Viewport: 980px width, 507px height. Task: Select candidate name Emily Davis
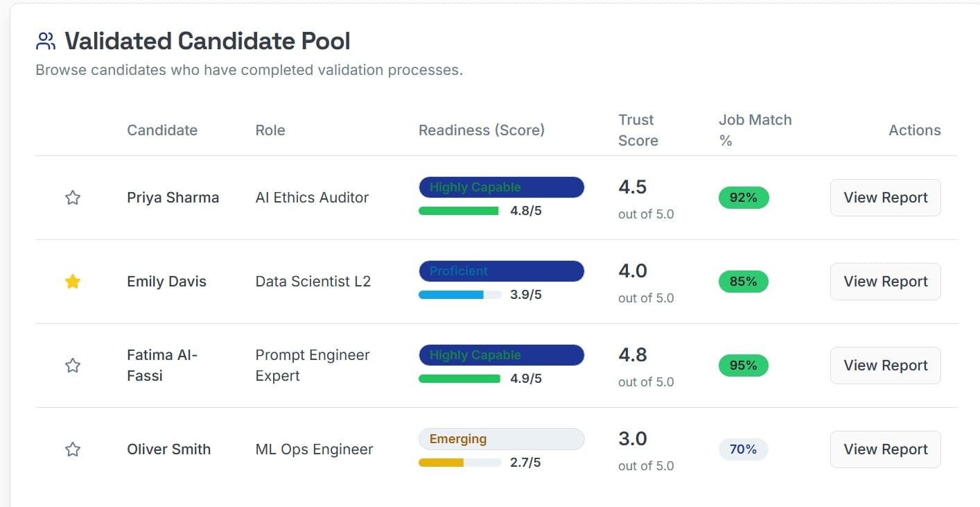coord(166,281)
